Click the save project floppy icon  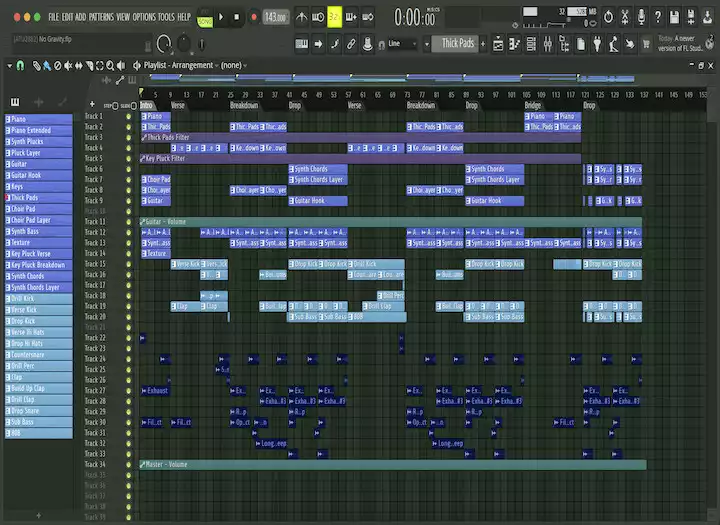pos(673,17)
